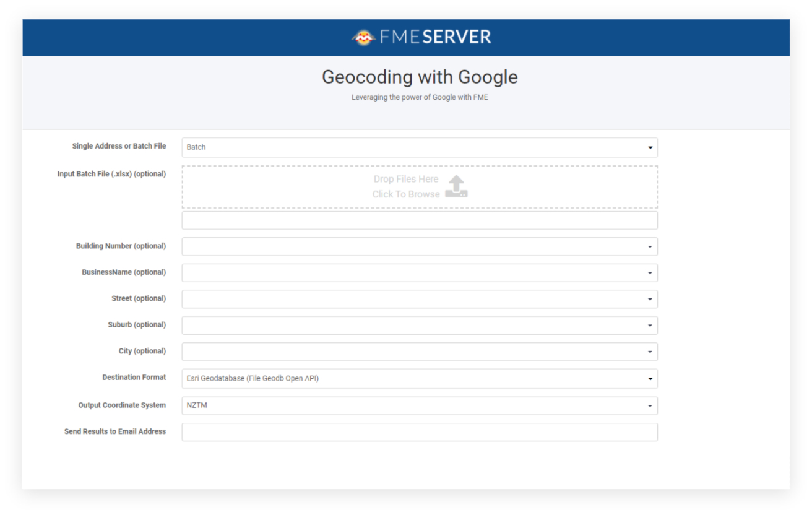The height and width of the screenshot is (515, 812).
Task: Open the Building Number dropdown
Action: [420, 246]
